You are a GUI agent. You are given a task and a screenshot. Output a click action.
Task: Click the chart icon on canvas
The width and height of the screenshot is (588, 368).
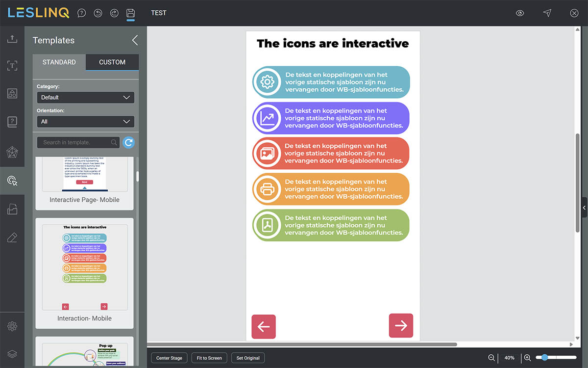(267, 118)
